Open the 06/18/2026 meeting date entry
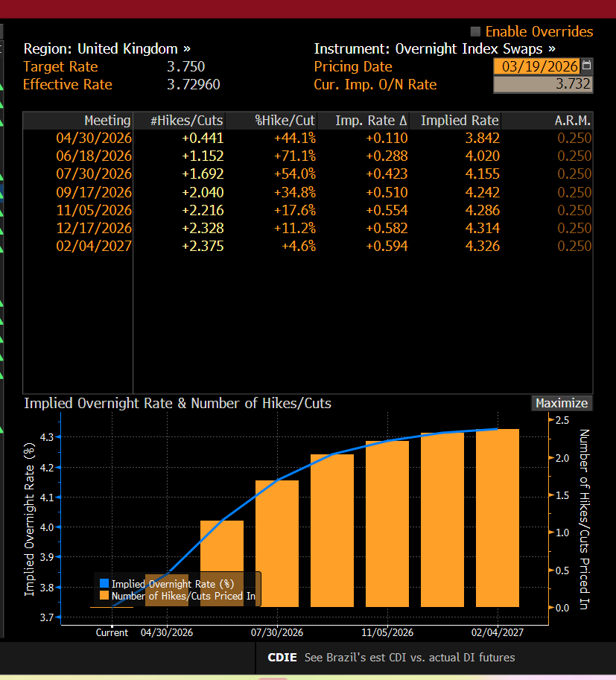Image resolution: width=616 pixels, height=680 pixels. pyautogui.click(x=94, y=156)
